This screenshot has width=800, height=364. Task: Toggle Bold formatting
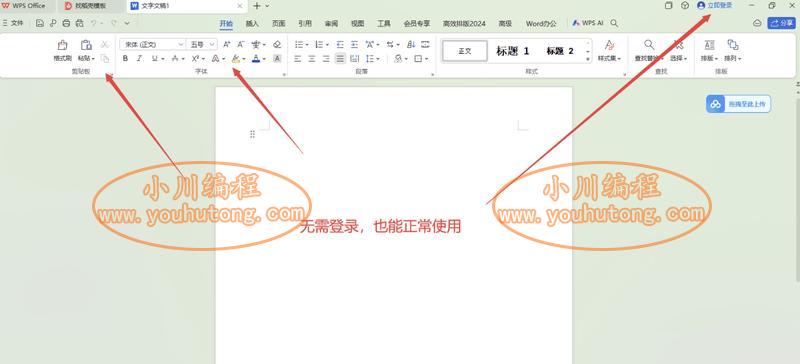[126, 59]
